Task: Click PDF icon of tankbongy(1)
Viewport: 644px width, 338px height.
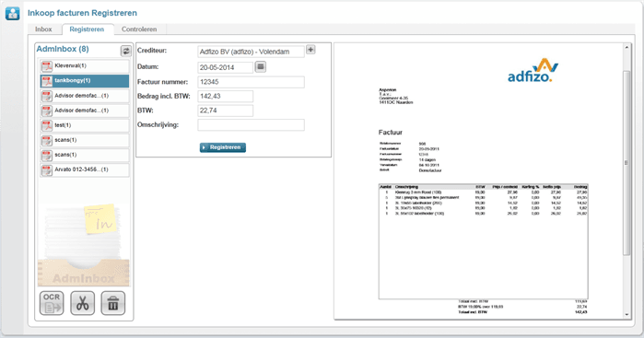Action: point(47,81)
